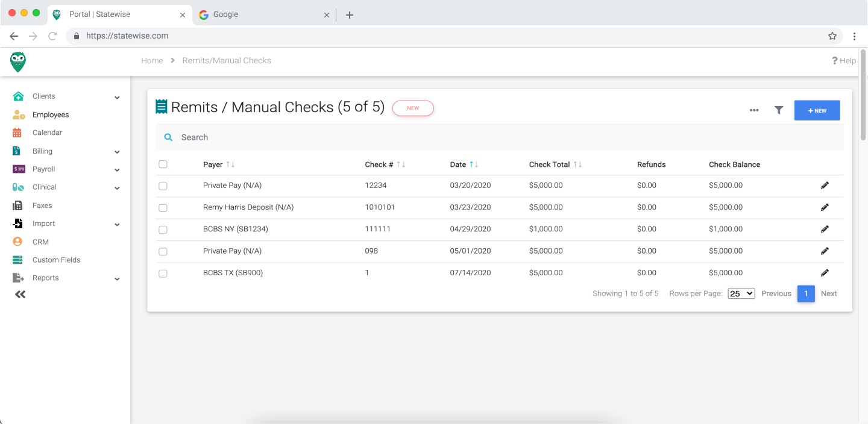This screenshot has width=868, height=424.
Task: Open the filter funnel
Action: pyautogui.click(x=779, y=110)
